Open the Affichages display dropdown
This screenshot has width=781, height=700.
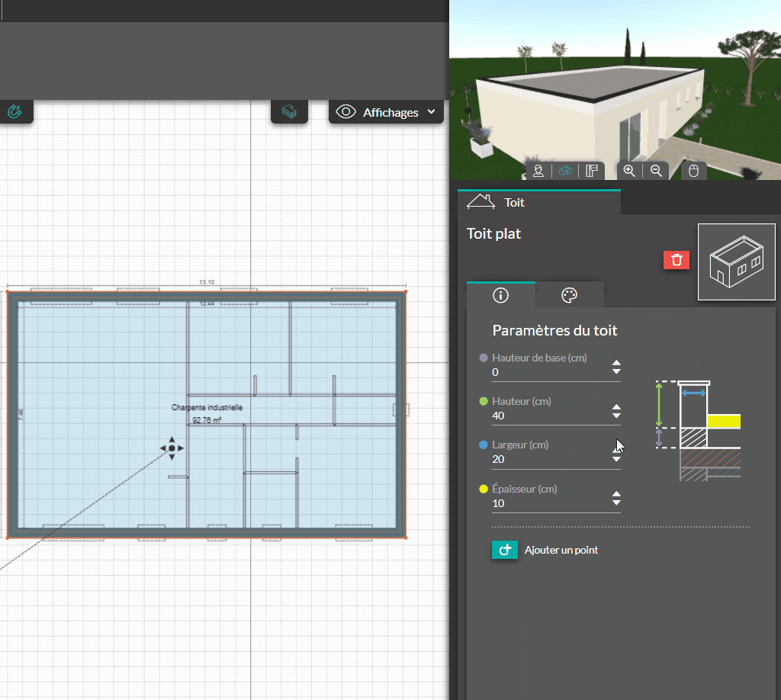(387, 112)
